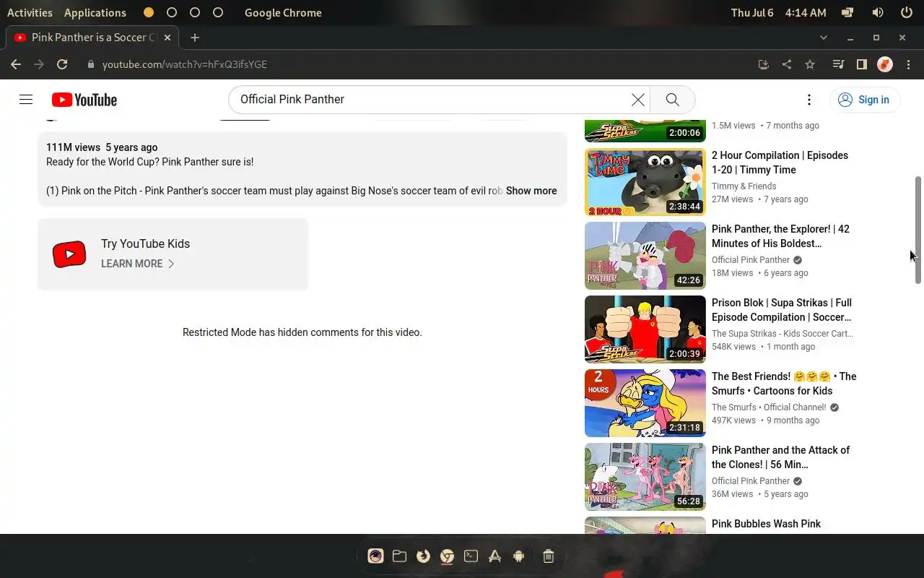Image resolution: width=924 pixels, height=578 pixels.
Task: Click the Attack of the Clones 56:28 thumbnail
Action: 645,478
